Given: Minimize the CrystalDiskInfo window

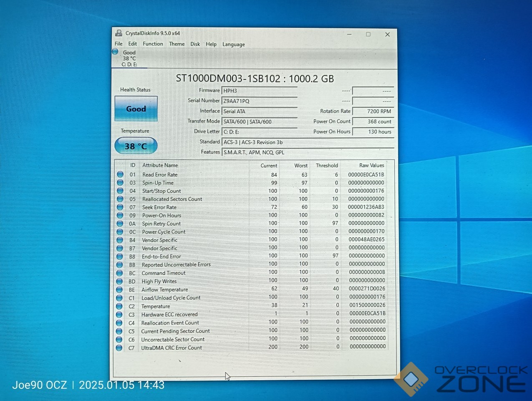Looking at the screenshot, I should tap(349, 34).
